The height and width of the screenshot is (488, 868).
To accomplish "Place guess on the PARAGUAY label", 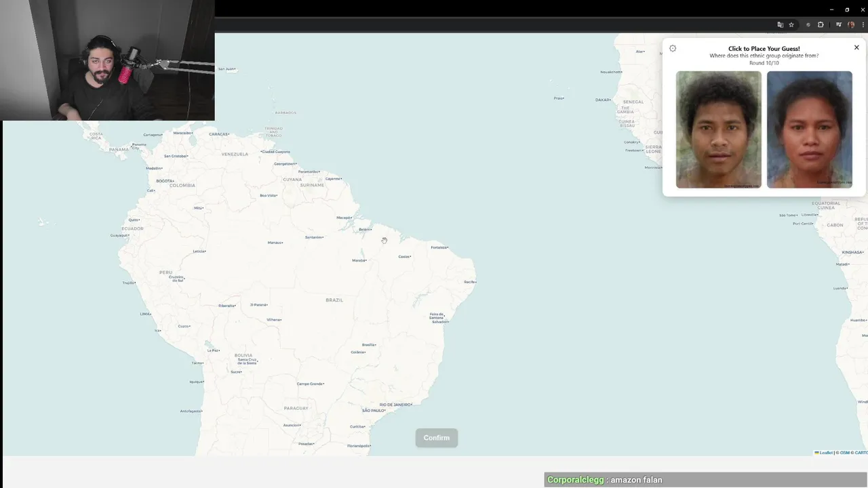I will tap(296, 408).
